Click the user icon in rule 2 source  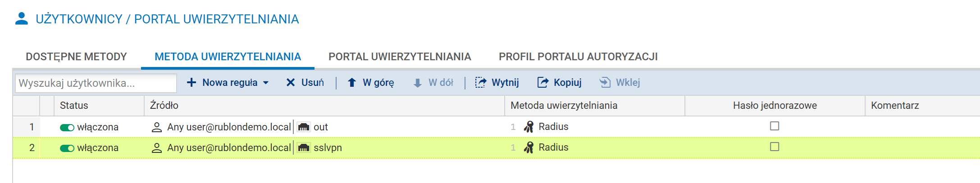(x=156, y=148)
